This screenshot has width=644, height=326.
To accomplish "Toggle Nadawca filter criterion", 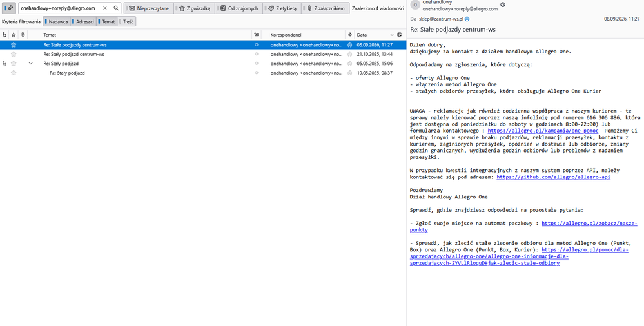I will pyautogui.click(x=57, y=21).
